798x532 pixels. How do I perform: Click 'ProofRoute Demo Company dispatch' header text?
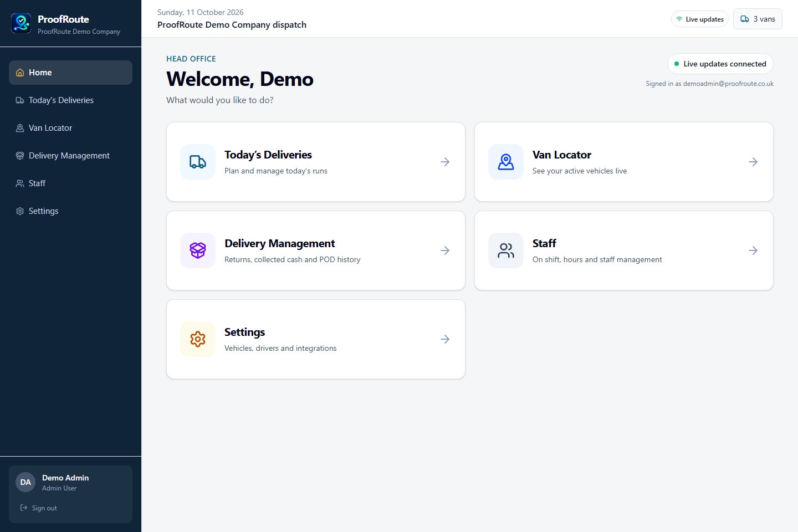coord(232,25)
